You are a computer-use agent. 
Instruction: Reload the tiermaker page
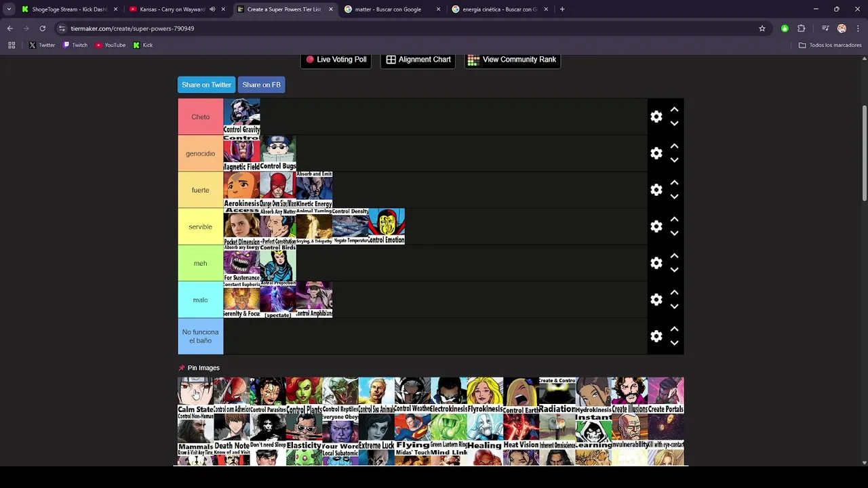pyautogui.click(x=42, y=28)
